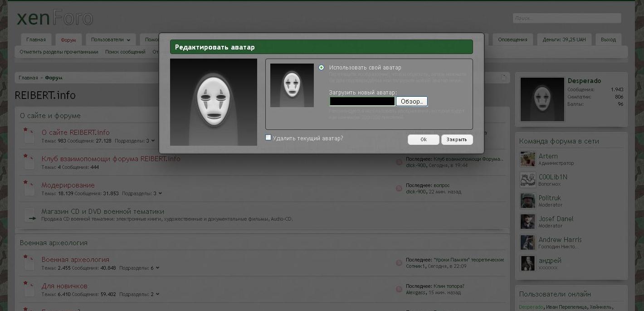Check the Удалить текущий аватар checkbox

pyautogui.click(x=268, y=138)
